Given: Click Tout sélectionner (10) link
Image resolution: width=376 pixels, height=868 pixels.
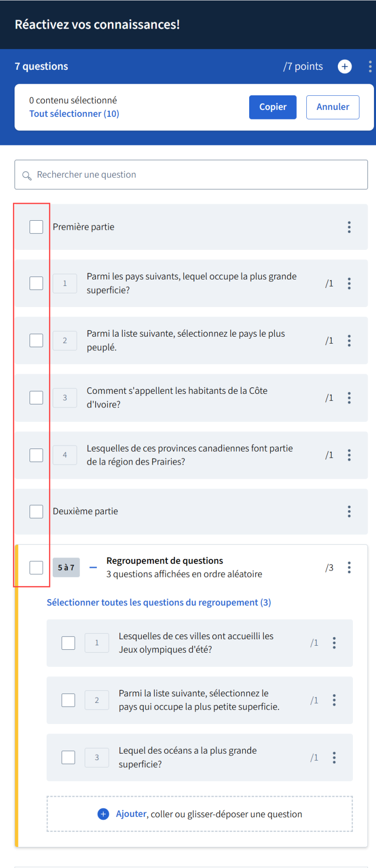Looking at the screenshot, I should [x=74, y=113].
